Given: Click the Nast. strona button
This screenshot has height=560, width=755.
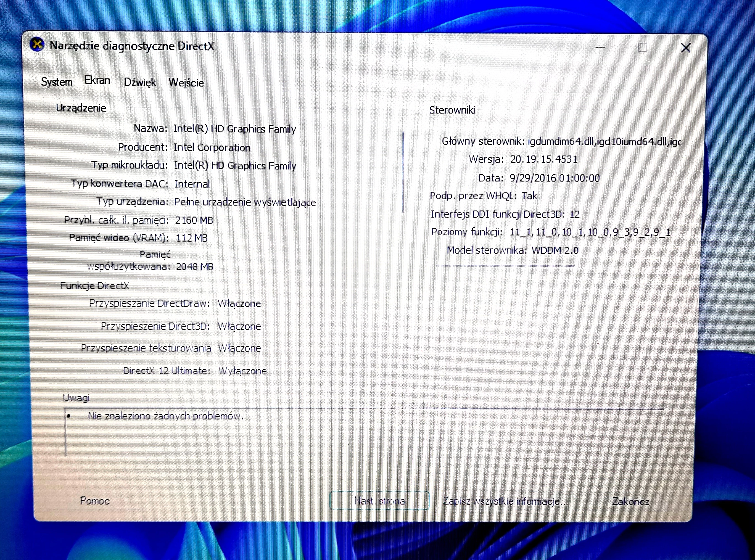Looking at the screenshot, I should 379,501.
